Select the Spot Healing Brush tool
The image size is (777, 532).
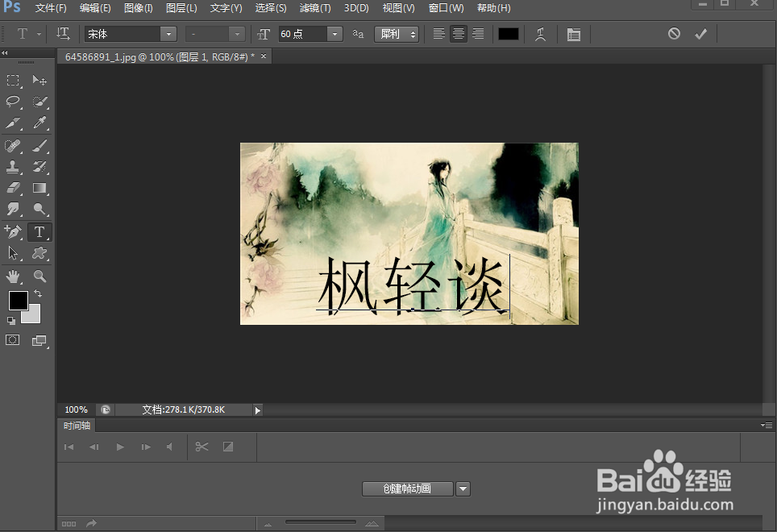click(14, 146)
